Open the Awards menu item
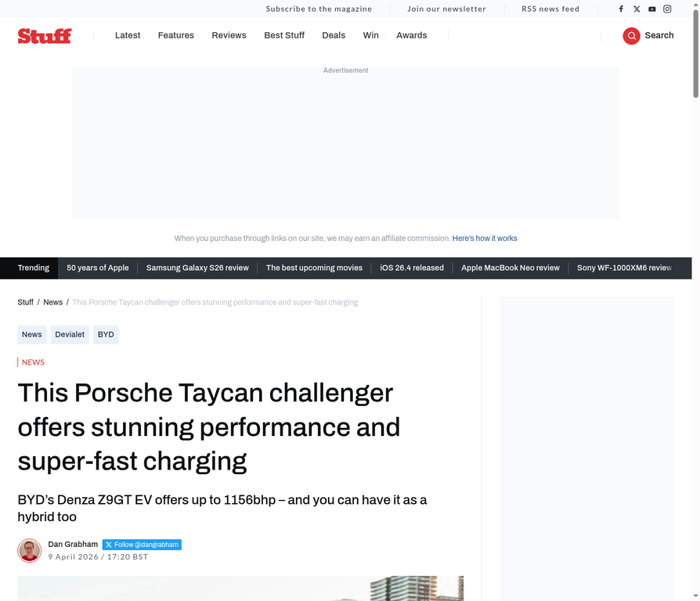 coord(412,35)
